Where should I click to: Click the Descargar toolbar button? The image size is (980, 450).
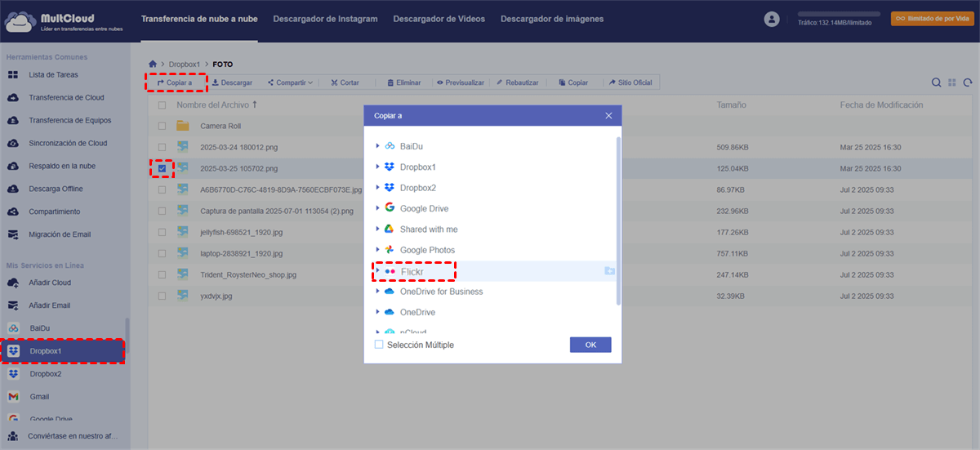[232, 82]
